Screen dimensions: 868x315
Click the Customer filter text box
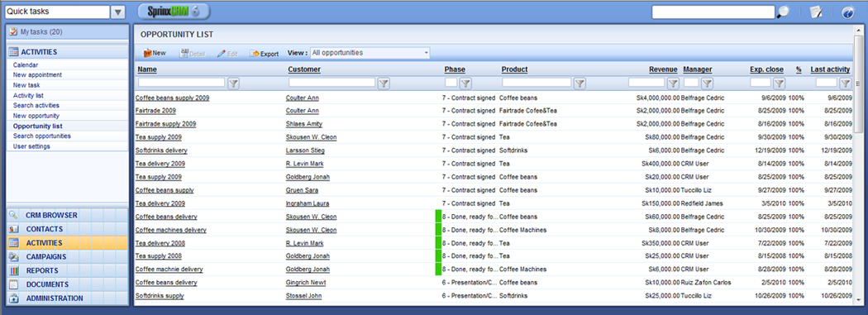pyautogui.click(x=332, y=82)
